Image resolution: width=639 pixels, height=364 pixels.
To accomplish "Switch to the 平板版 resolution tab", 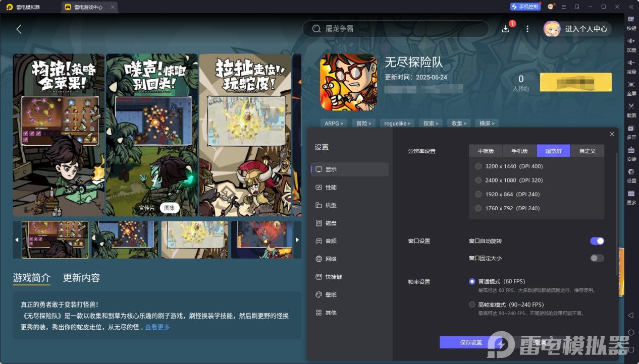I will [486, 151].
